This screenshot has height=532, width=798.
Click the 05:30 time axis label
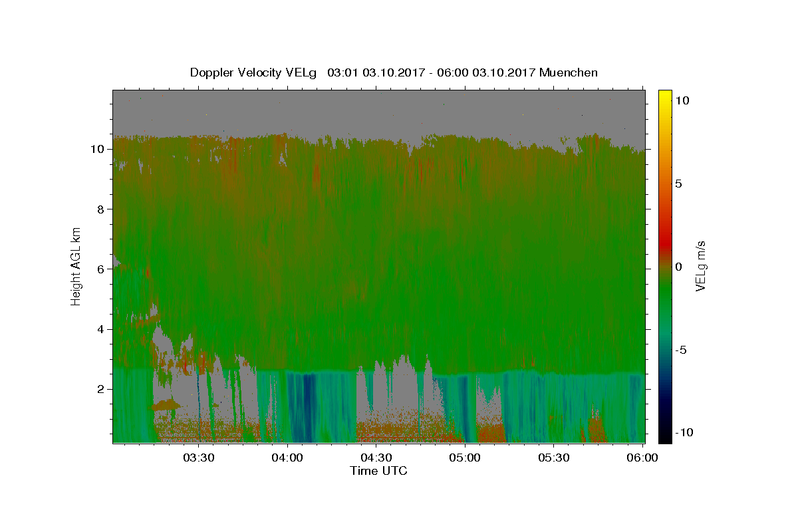coord(554,458)
